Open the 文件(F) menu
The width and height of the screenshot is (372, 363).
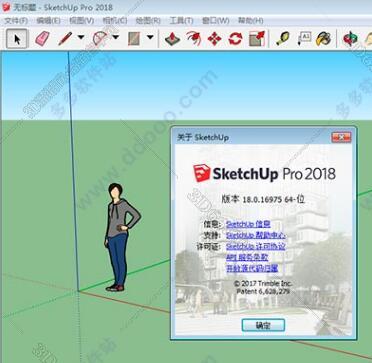pyautogui.click(x=16, y=21)
